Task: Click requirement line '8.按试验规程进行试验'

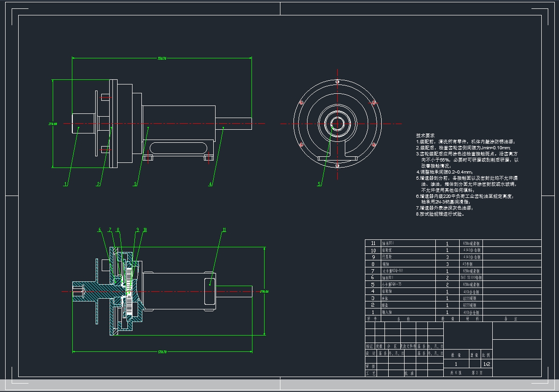Action: pyautogui.click(x=440, y=214)
